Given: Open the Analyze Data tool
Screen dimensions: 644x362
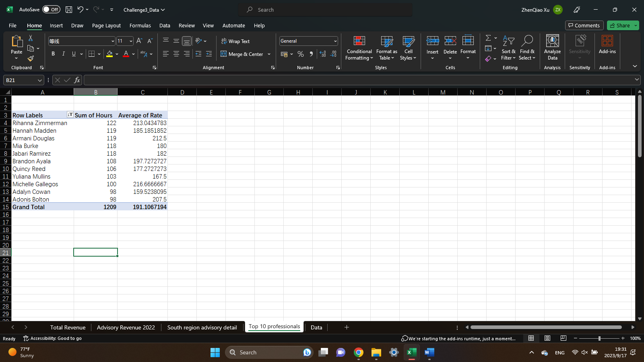Looking at the screenshot, I should [x=552, y=48].
